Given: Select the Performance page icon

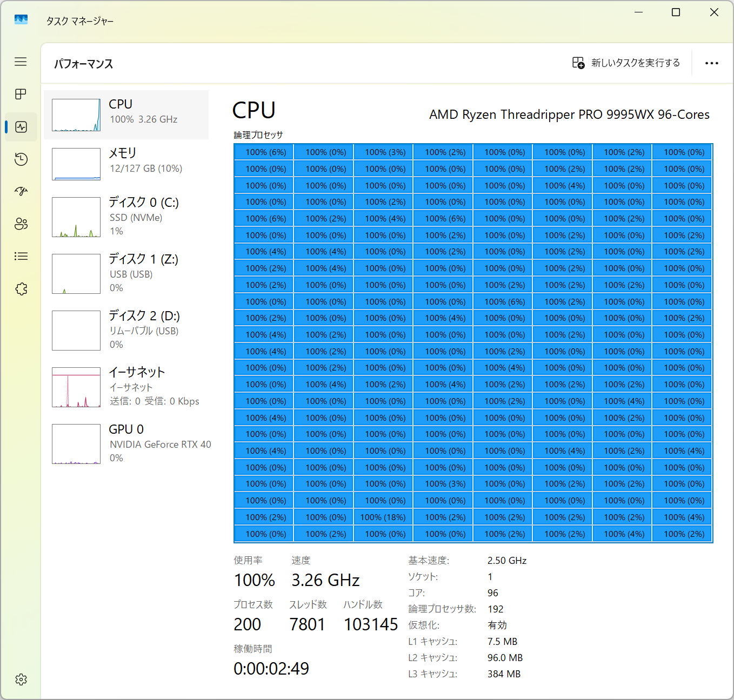Looking at the screenshot, I should click(21, 127).
